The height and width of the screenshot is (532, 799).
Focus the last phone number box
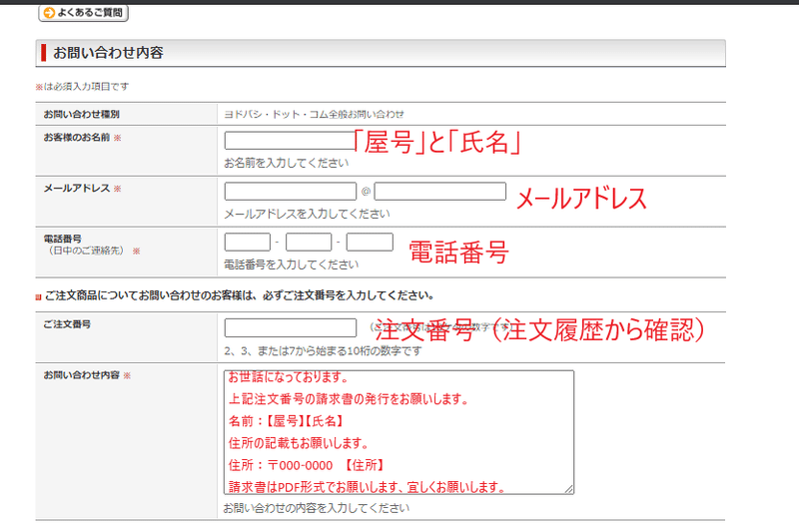370,242
